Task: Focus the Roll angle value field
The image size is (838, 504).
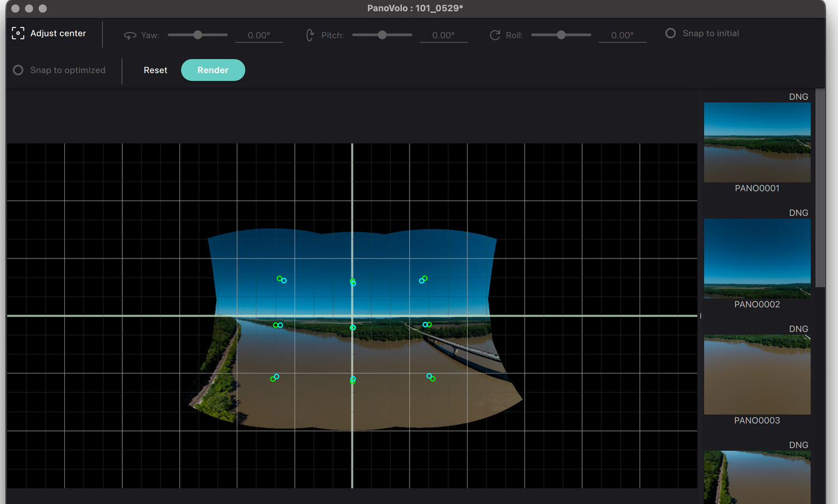Action: pos(622,35)
